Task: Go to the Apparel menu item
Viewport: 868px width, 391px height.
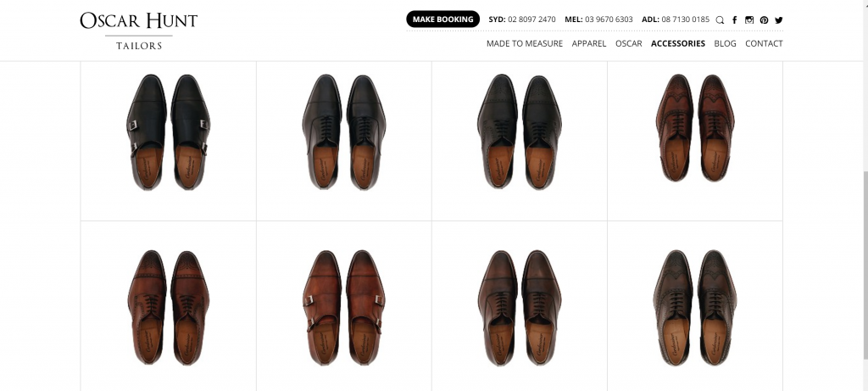Action: coord(589,43)
